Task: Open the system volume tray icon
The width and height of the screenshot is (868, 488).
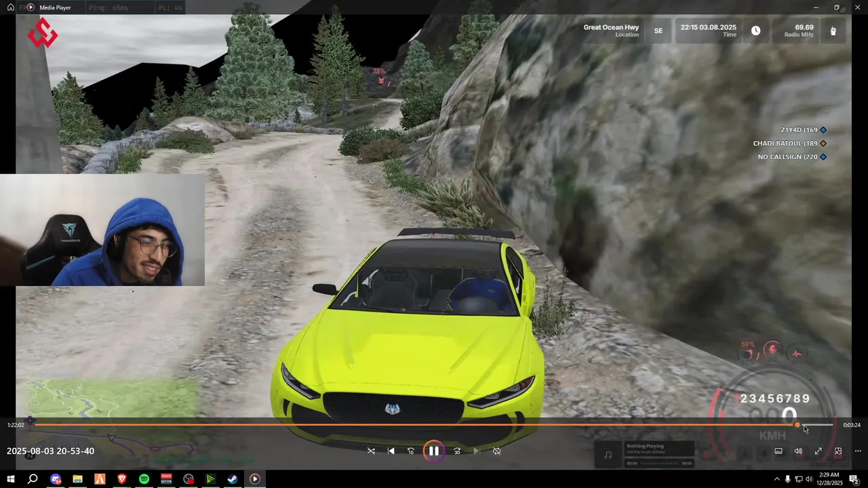Action: point(808,479)
